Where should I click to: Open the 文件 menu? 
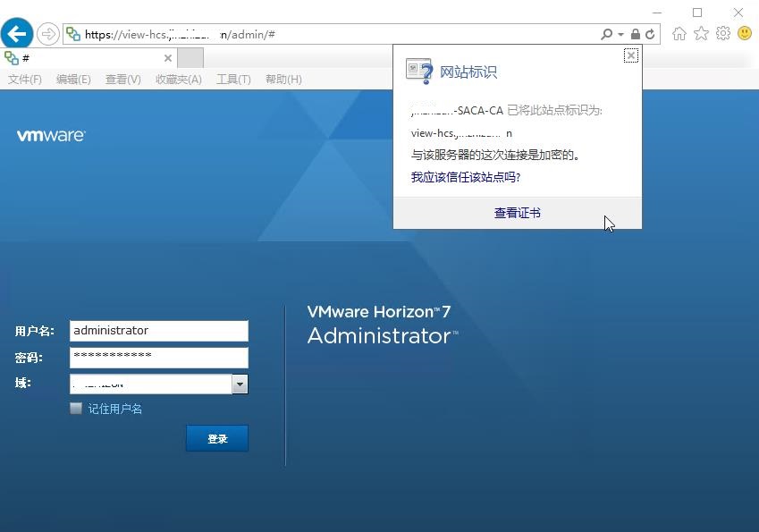tap(24, 79)
